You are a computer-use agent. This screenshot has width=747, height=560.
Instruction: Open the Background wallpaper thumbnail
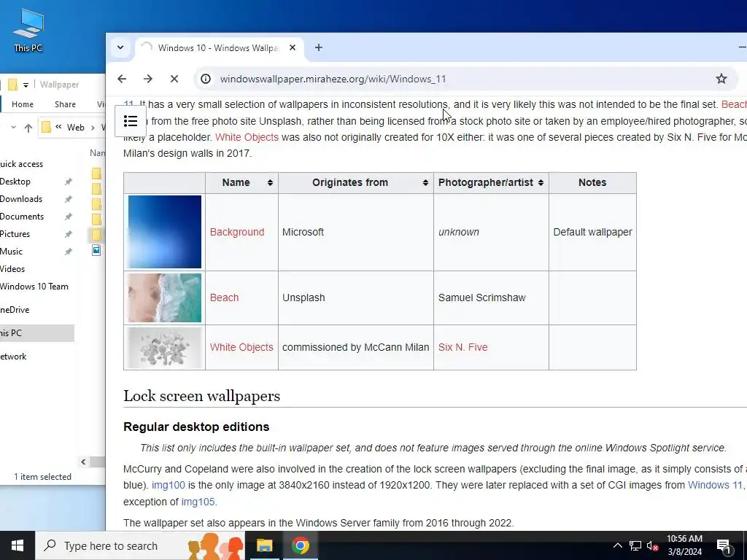click(x=164, y=232)
